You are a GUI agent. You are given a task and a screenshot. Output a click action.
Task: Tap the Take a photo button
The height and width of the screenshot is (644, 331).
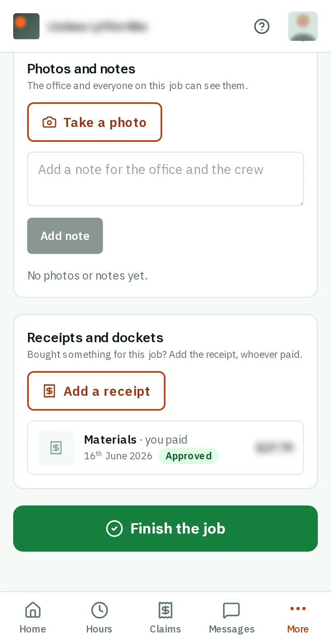pos(95,122)
